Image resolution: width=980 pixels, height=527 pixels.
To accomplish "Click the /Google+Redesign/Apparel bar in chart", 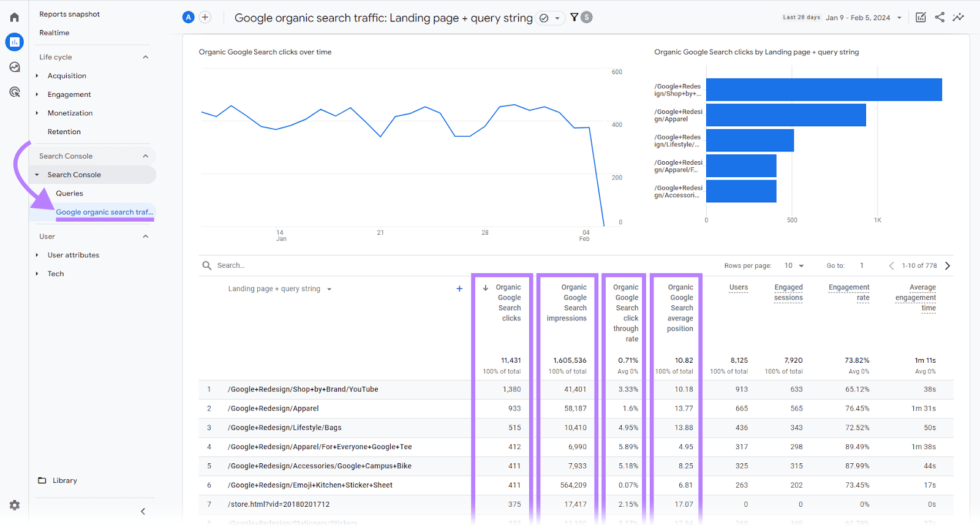I will [786, 115].
